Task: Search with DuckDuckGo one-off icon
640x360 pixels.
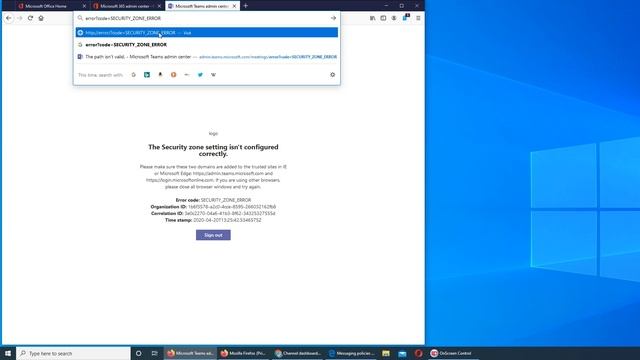Action: tap(173, 75)
